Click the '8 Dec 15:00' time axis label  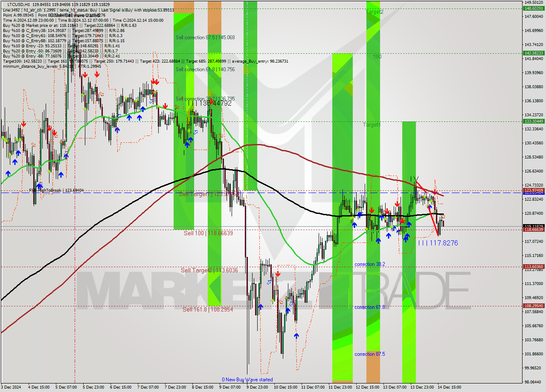[203, 387]
